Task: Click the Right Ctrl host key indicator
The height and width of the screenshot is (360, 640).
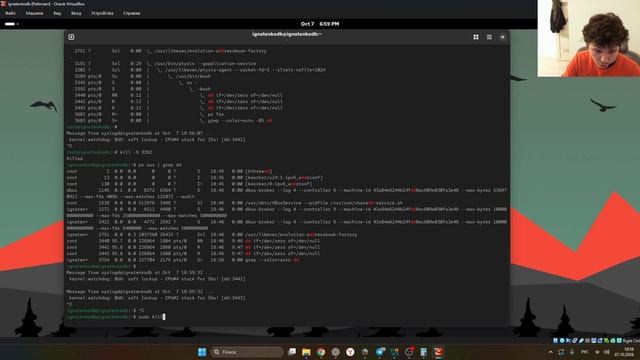Action: 631,340
